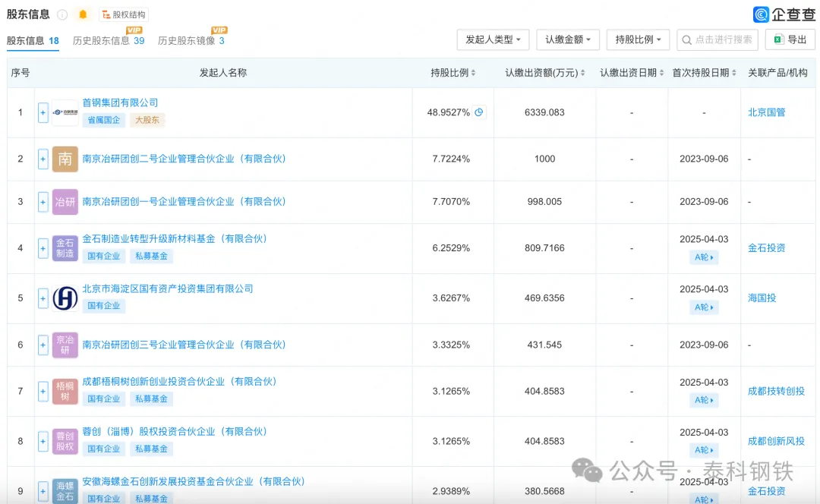Open 首钢集团有限公司 company link
This screenshot has height=504, width=820.
pos(120,103)
